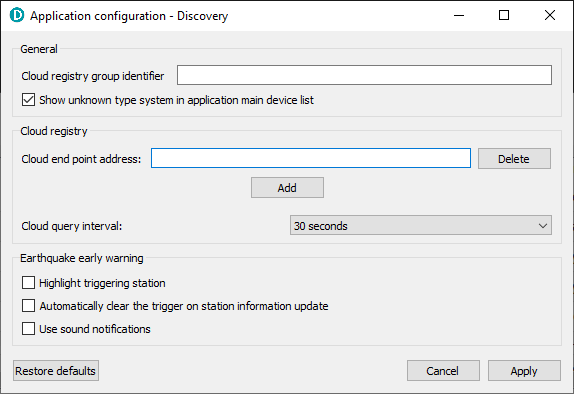Add a new cloud end point address
This screenshot has height=394, width=574.
[x=287, y=187]
